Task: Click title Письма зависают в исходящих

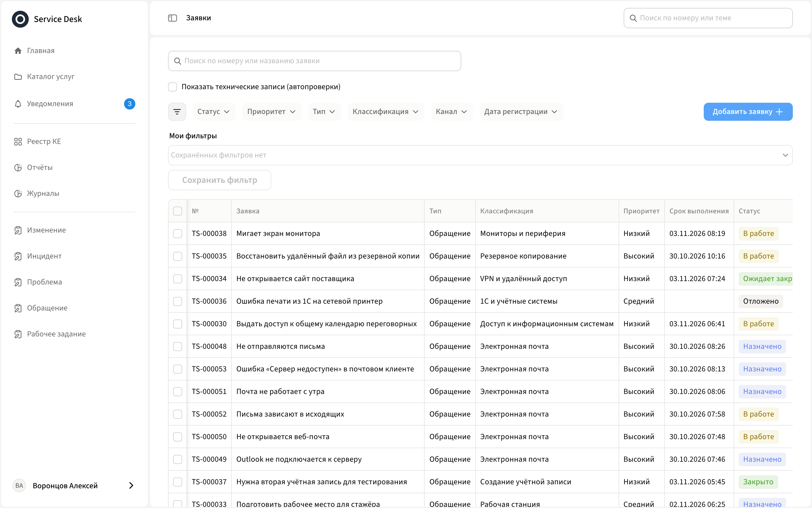Action: click(290, 414)
